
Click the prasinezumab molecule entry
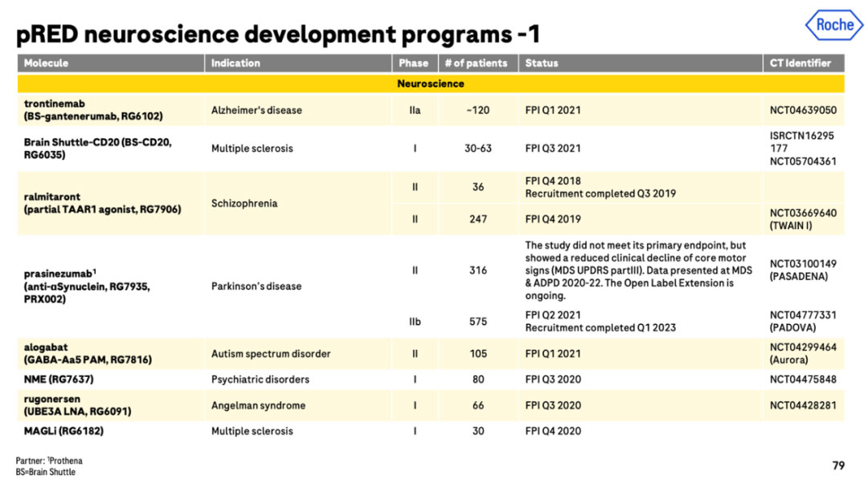pyautogui.click(x=58, y=273)
